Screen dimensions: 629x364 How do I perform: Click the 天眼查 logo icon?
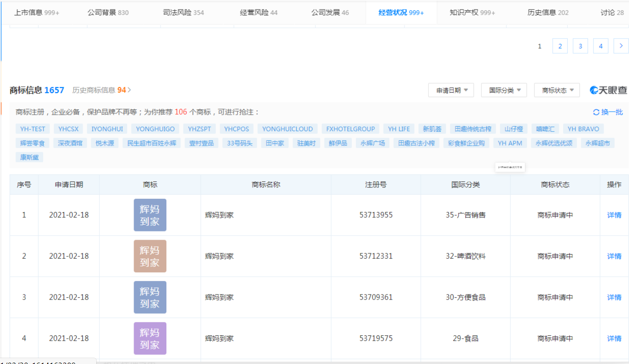pyautogui.click(x=594, y=90)
